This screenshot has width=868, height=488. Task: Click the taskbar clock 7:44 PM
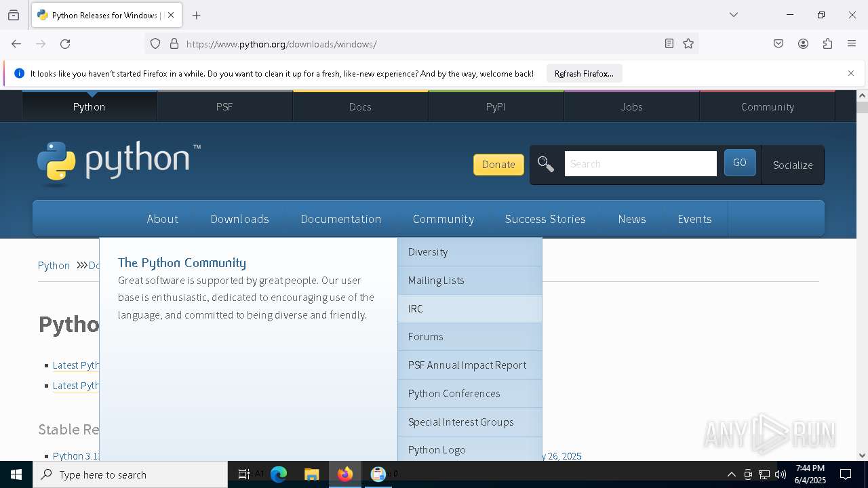(810, 468)
